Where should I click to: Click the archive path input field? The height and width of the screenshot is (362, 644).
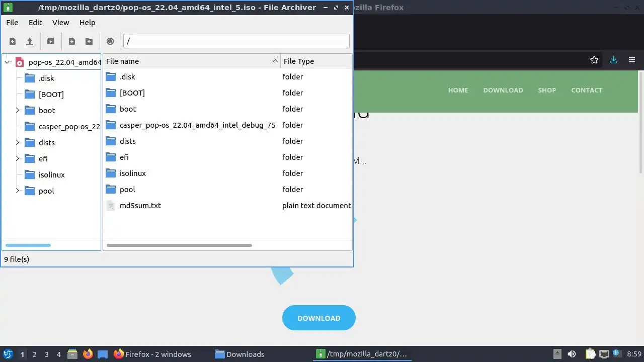tap(236, 41)
